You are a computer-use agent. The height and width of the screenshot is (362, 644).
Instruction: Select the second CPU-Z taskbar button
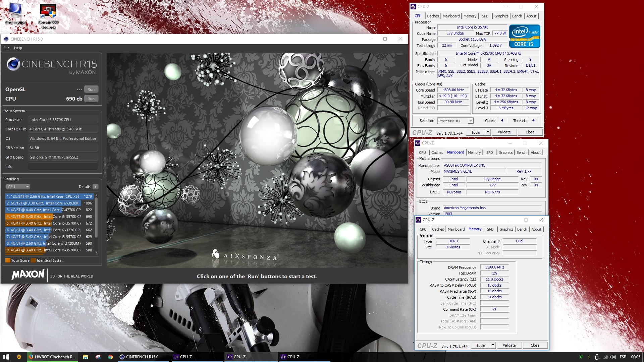click(x=251, y=357)
